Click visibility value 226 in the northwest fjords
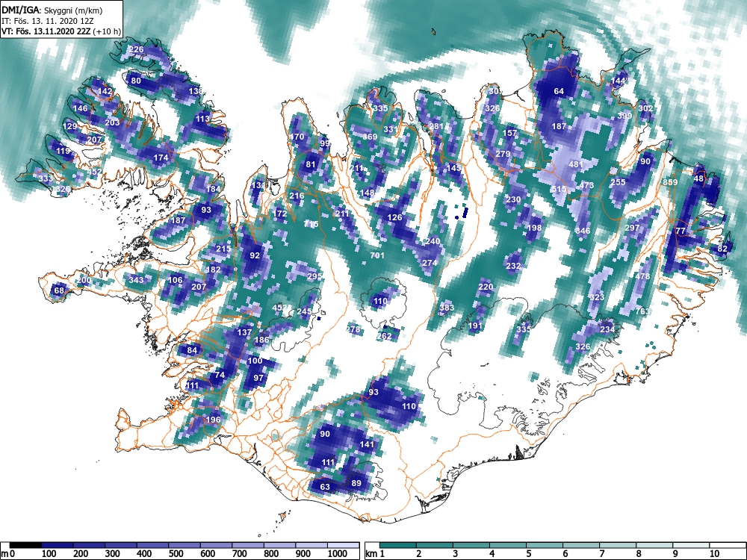The width and height of the screenshot is (747, 560). click(x=137, y=49)
